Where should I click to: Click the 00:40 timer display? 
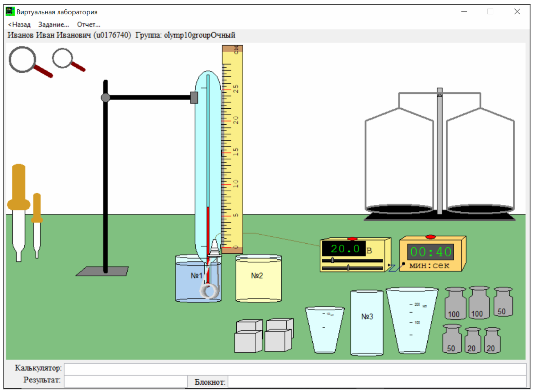pyautogui.click(x=431, y=252)
